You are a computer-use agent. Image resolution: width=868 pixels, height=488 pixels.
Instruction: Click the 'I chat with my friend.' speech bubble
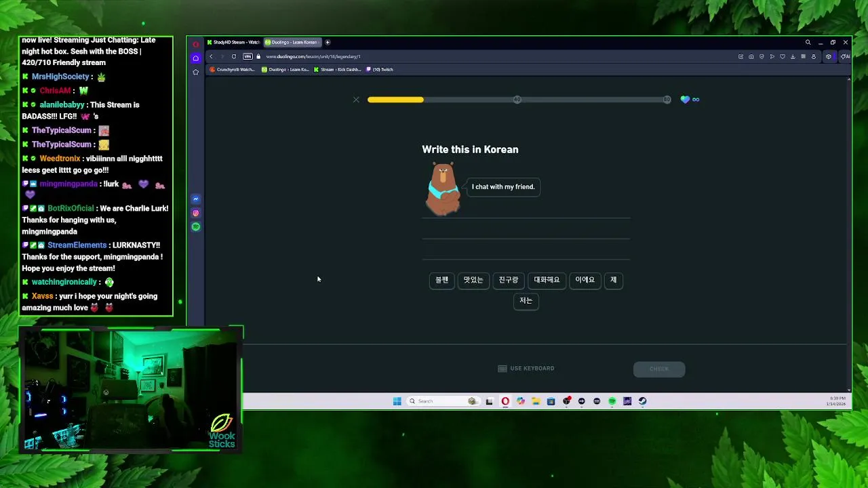503,187
